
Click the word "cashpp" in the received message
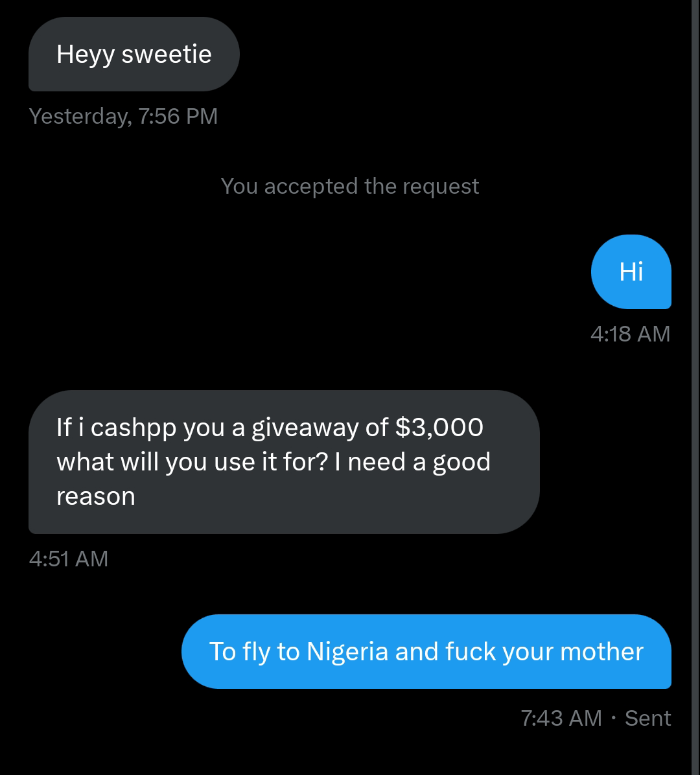(134, 428)
